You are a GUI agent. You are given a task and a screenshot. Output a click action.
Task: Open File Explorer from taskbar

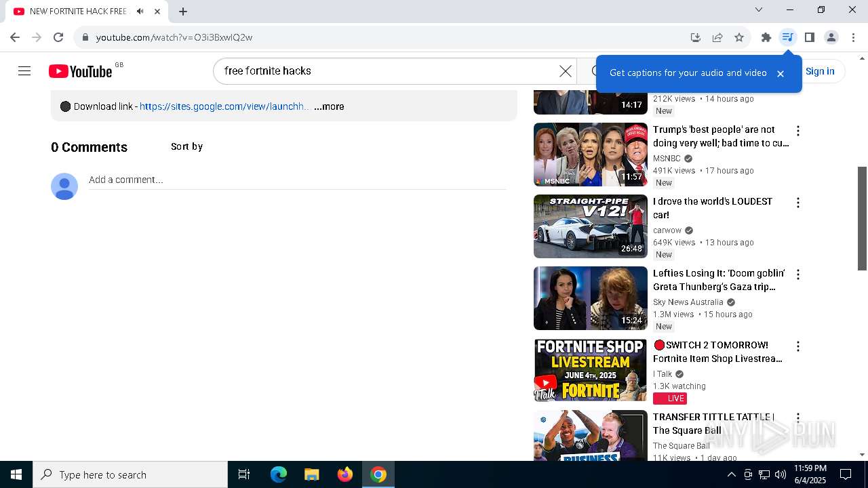click(311, 474)
